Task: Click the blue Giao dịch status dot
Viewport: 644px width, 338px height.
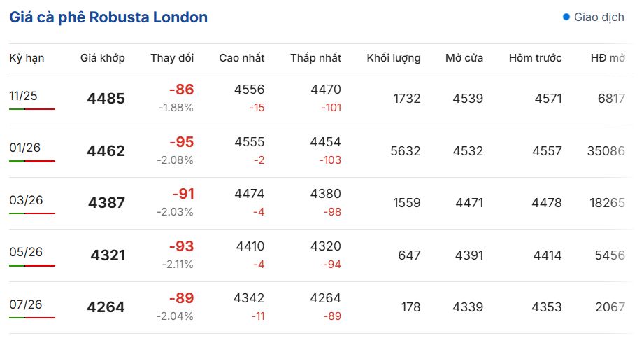Action: [566, 17]
